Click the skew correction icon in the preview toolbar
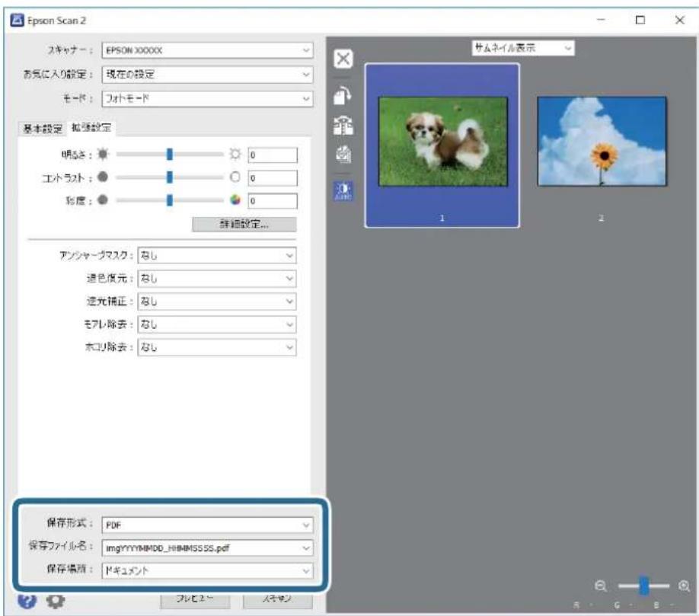 click(343, 155)
